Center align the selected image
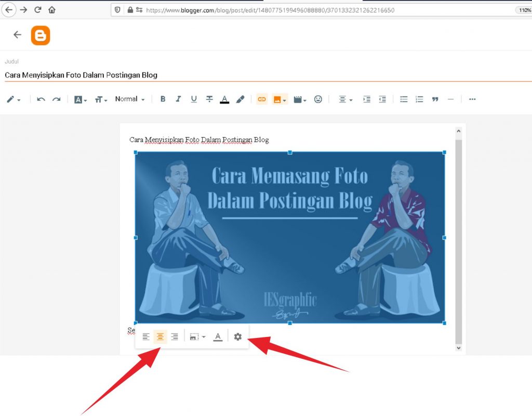Image resolution: width=532 pixels, height=416 pixels. pos(160,337)
